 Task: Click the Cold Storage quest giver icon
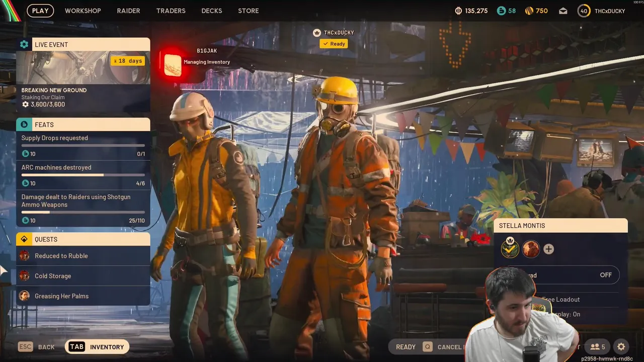point(24,276)
